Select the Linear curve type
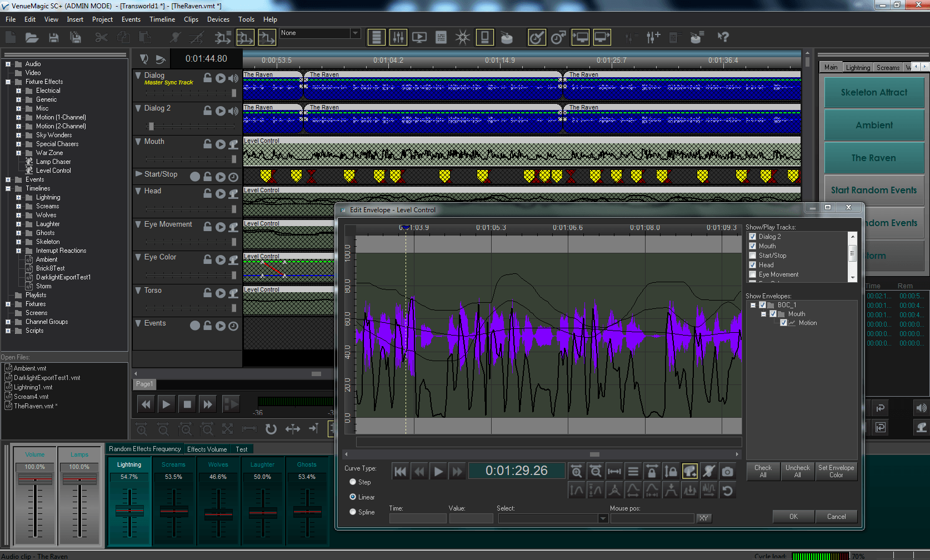The width and height of the screenshot is (930, 560). [353, 497]
